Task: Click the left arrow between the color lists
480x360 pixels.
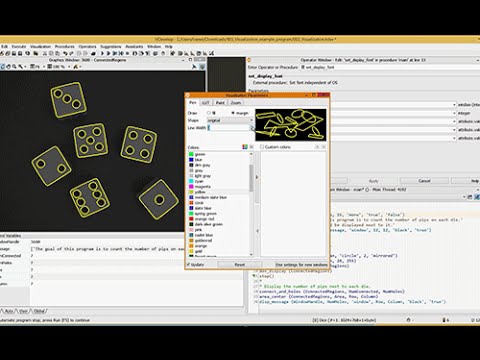Action: tap(257, 231)
